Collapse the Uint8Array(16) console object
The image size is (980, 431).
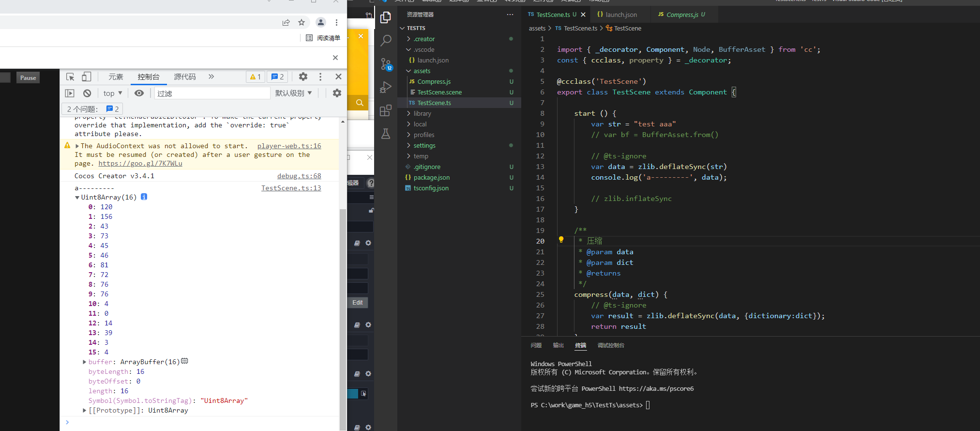point(77,198)
